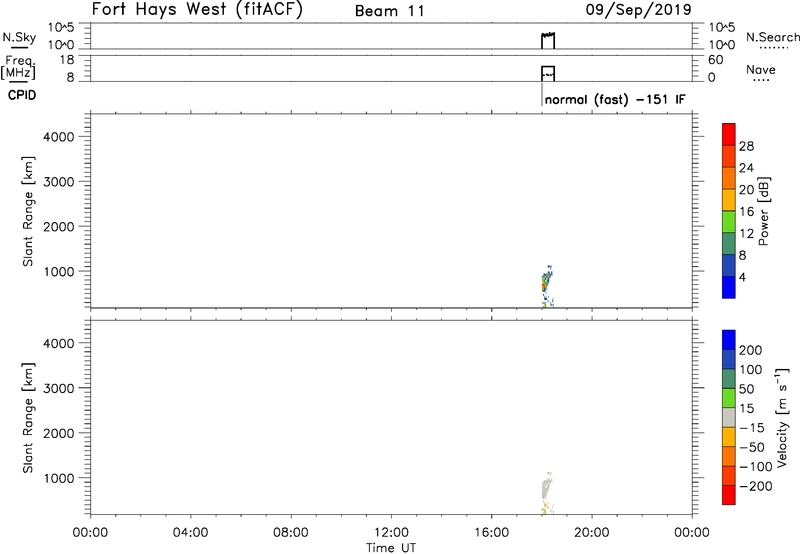The image size is (800, 554).
Task: Click the '28' Power colorbar value
Action: (746, 146)
